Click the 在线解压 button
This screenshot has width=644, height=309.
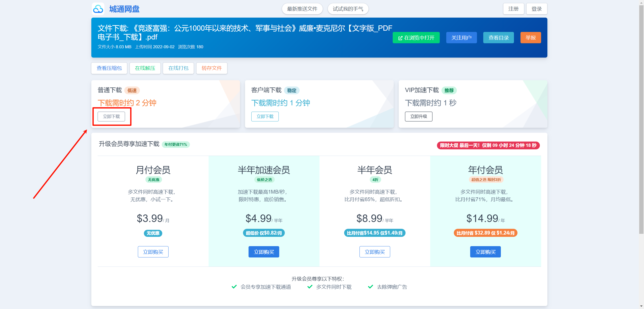[x=145, y=68]
